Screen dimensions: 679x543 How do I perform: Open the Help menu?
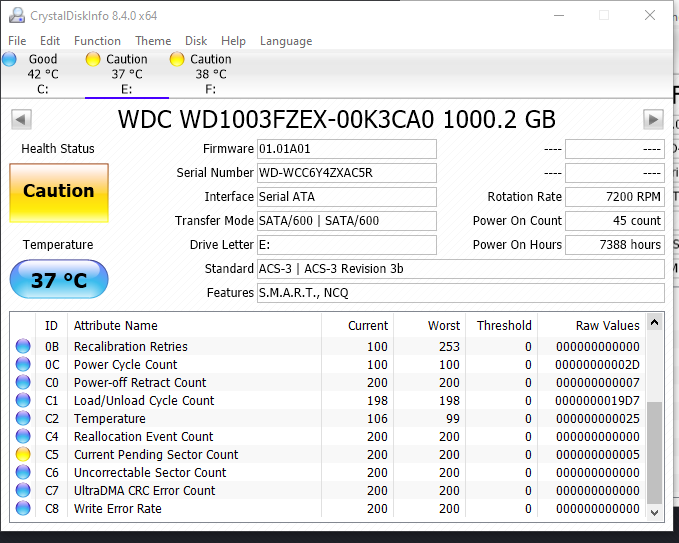point(233,41)
